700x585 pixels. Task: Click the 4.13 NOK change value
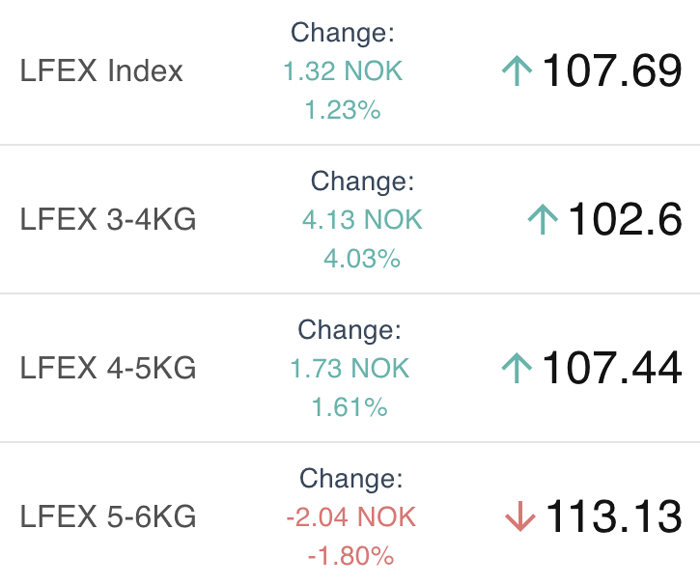tap(362, 220)
